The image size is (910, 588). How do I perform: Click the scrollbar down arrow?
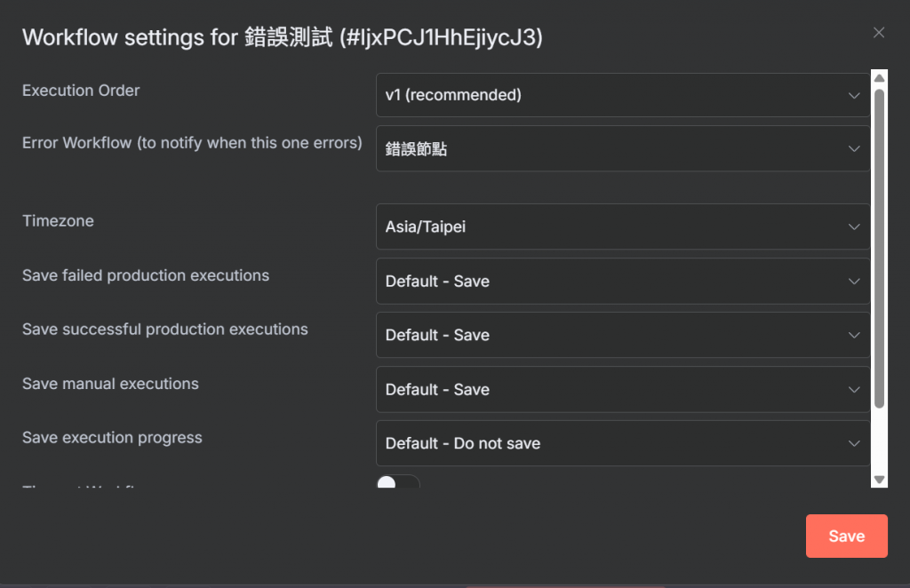(880, 479)
